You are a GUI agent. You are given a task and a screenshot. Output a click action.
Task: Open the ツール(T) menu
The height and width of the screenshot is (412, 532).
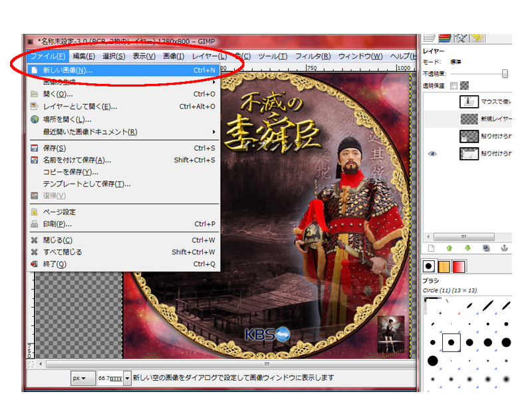click(273, 56)
